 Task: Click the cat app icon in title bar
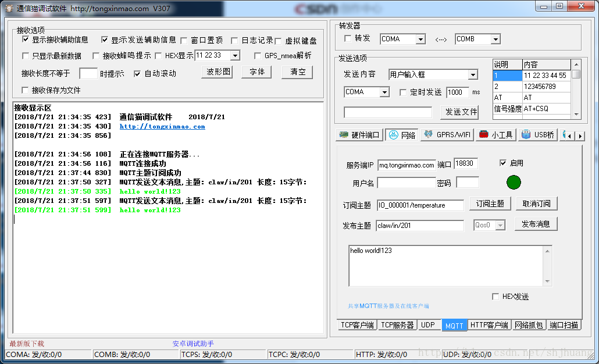(x=9, y=8)
